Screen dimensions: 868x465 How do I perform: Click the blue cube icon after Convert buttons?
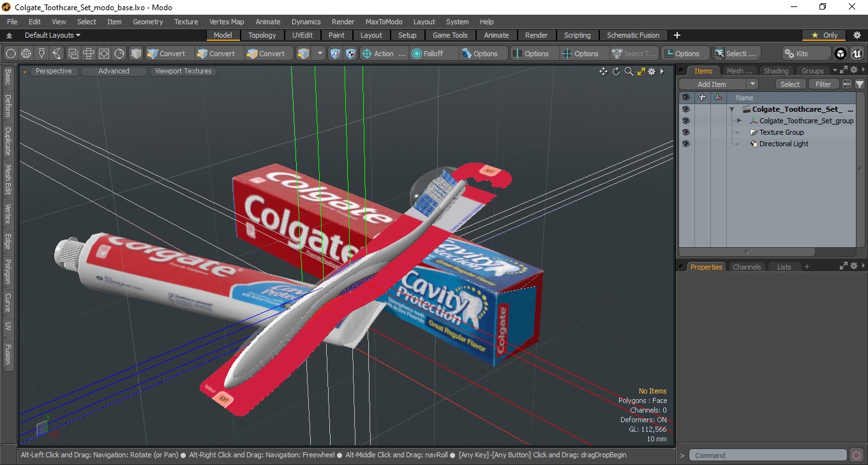304,54
